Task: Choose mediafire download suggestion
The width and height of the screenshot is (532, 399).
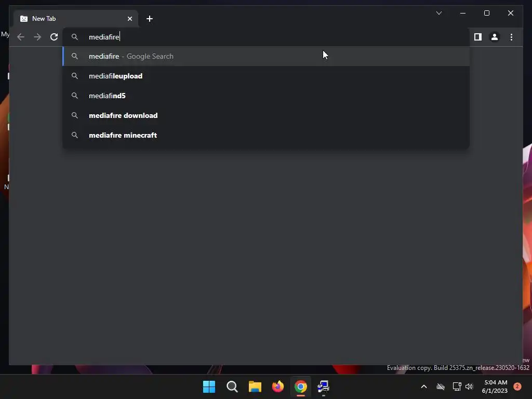Action: pos(267,115)
